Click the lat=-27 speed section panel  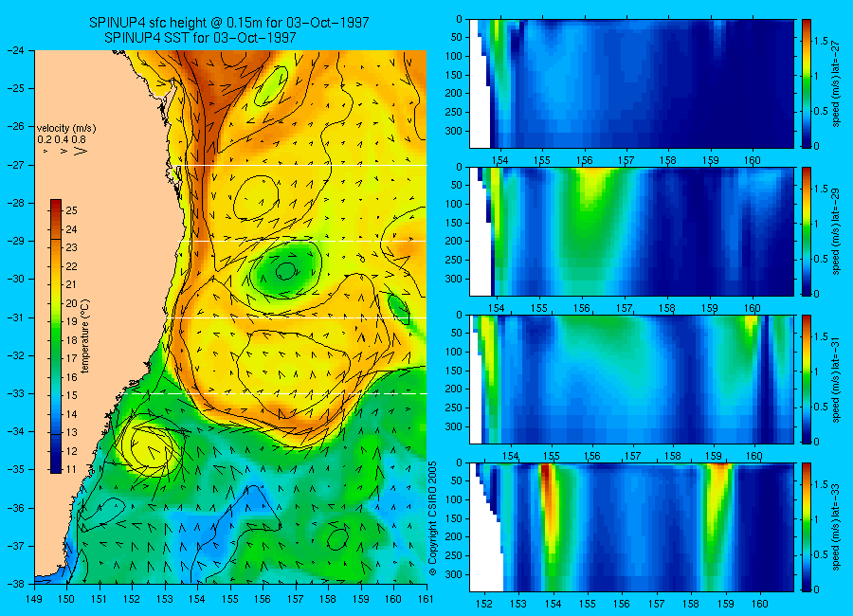[631, 83]
